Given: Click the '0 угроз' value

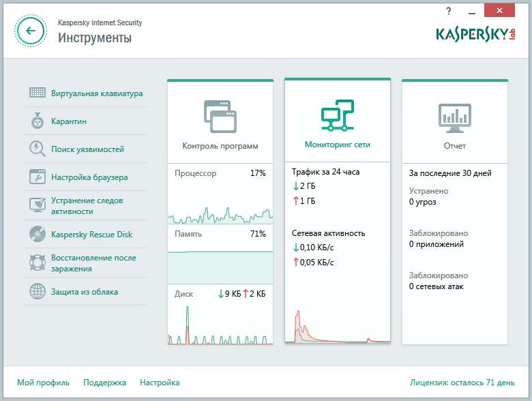Looking at the screenshot, I should tap(422, 202).
